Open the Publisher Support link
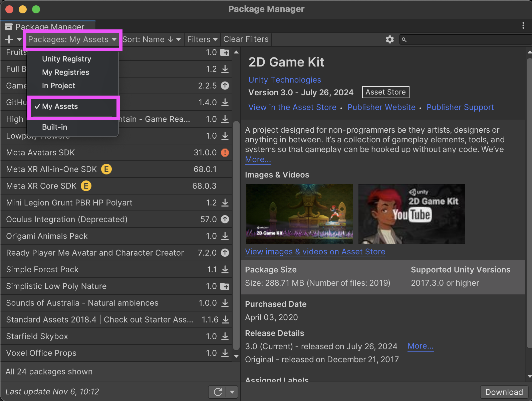Screen dimensions: 532x401 click(460, 107)
